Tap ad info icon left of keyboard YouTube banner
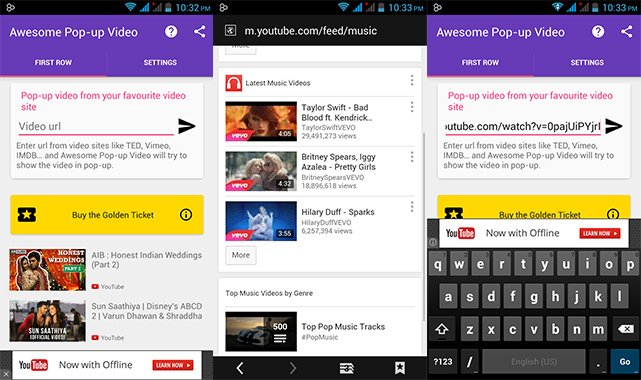Viewport: 641px width, 380px height. tap(433, 242)
